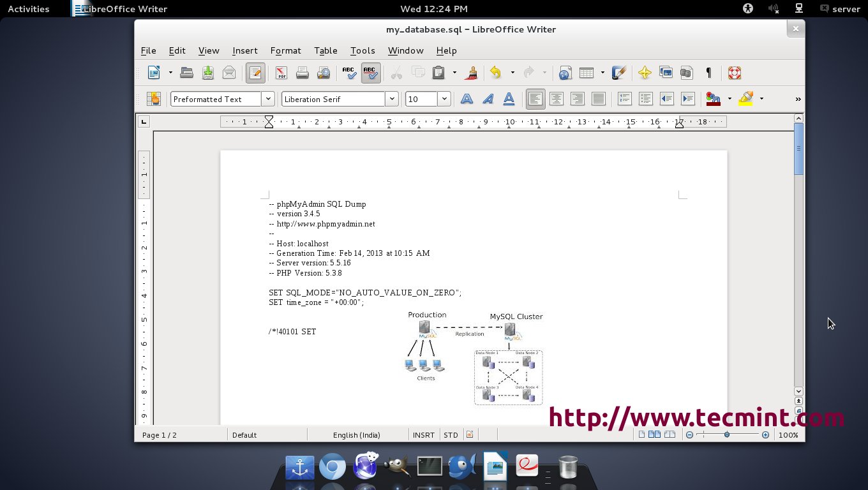
Task: Open the Window menu
Action: (x=405, y=50)
